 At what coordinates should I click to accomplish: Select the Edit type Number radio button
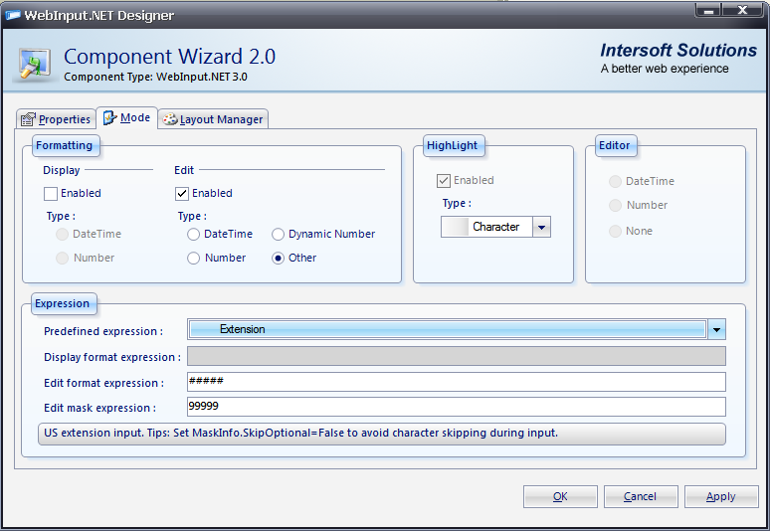(x=194, y=259)
